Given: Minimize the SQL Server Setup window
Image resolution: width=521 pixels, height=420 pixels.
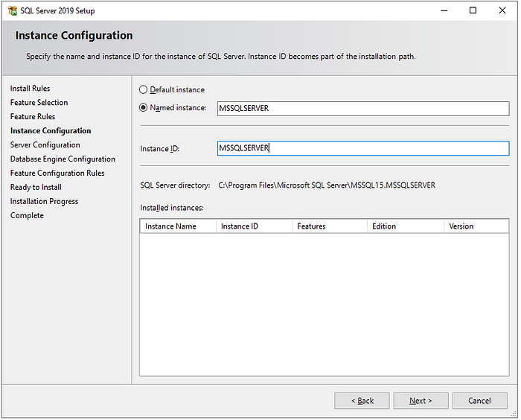Looking at the screenshot, I should [x=444, y=10].
